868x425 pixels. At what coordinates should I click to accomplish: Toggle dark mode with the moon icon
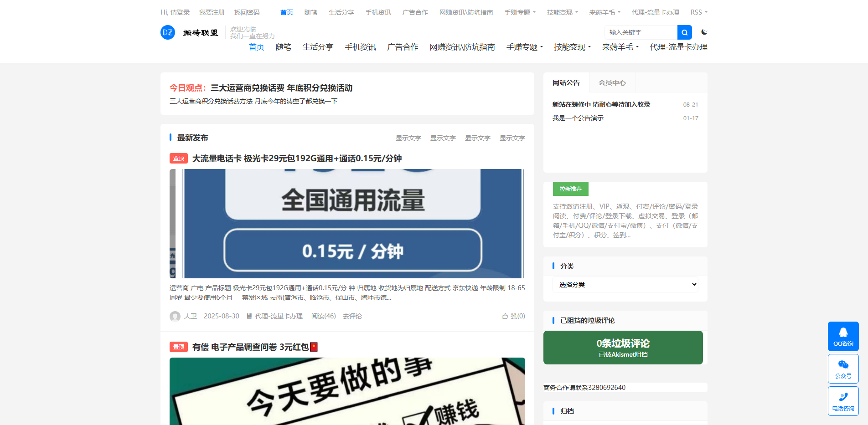pos(705,32)
